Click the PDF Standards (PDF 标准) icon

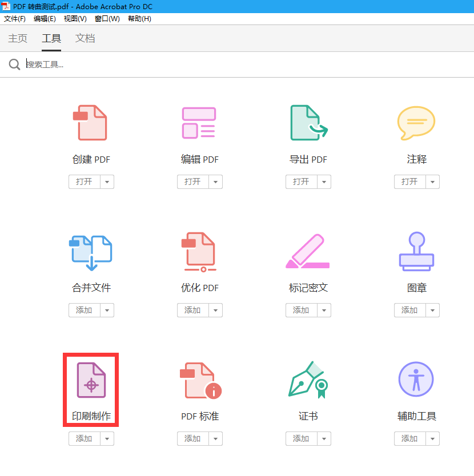click(200, 380)
